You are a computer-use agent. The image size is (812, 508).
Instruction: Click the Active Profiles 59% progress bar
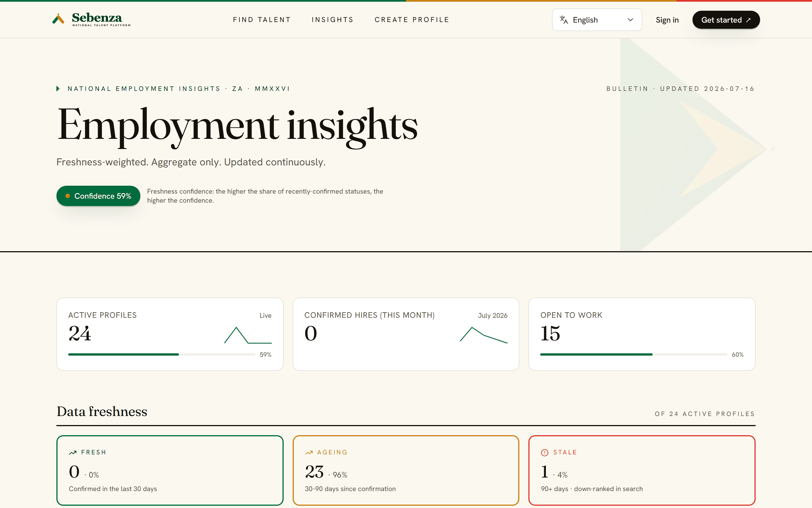point(161,354)
